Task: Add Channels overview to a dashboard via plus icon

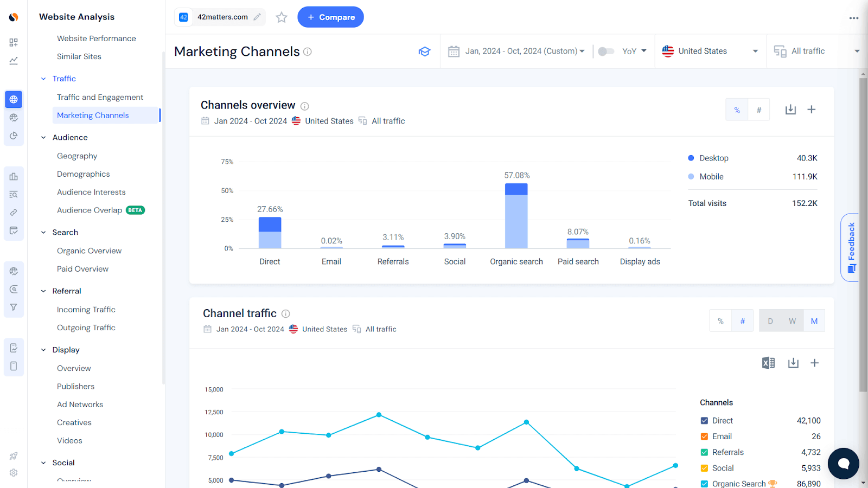Action: pyautogui.click(x=811, y=109)
